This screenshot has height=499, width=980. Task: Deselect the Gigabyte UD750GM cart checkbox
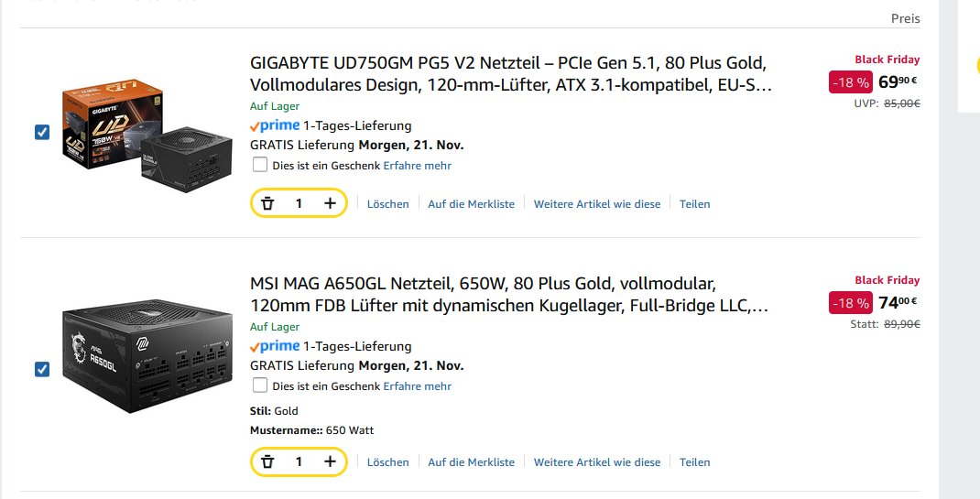[42, 133]
